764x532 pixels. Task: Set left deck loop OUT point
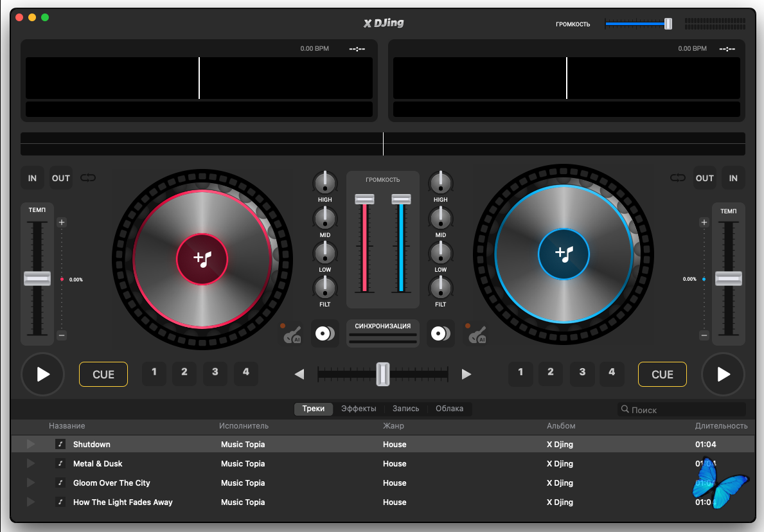61,178
